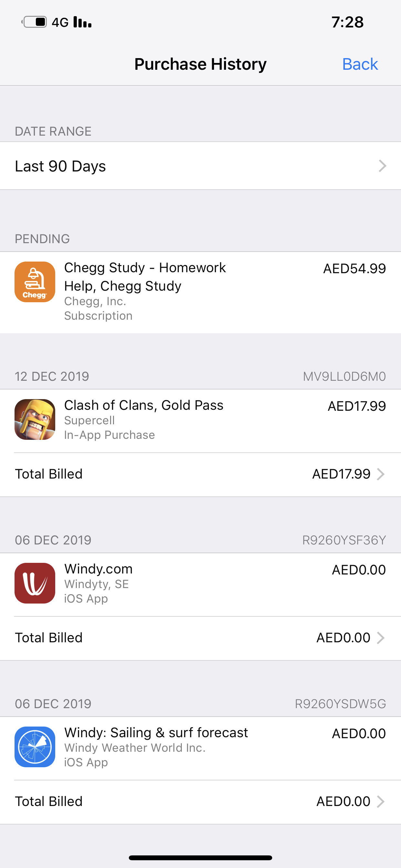Tap the Windy.com red app icon
Viewport: 401px width, 868px height.
tap(35, 583)
